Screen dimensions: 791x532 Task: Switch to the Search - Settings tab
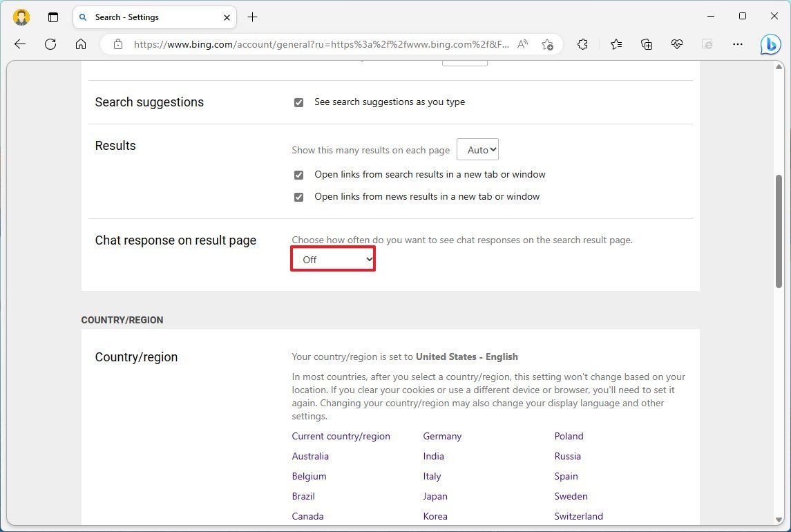click(x=146, y=17)
